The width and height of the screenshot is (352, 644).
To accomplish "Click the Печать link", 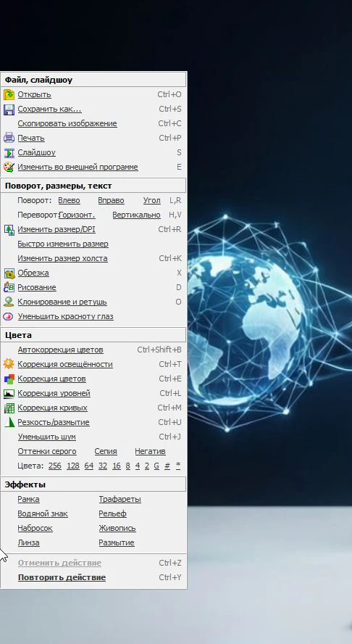I will tap(31, 138).
